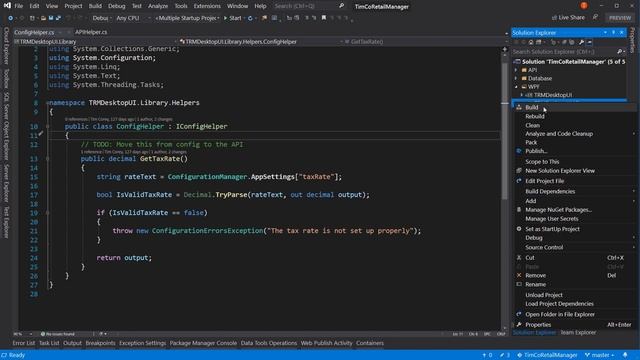Click the search magnifier in title bar
The image size is (640, 360).
click(x=342, y=6)
